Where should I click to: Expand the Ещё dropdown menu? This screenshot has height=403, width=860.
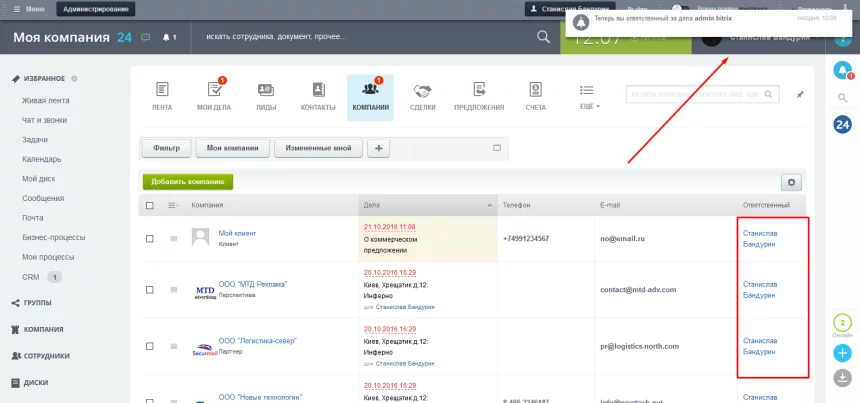(x=590, y=95)
